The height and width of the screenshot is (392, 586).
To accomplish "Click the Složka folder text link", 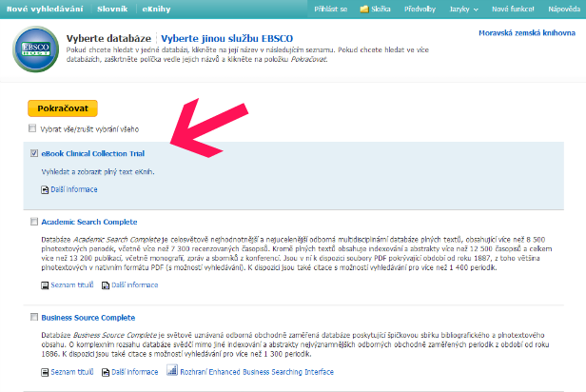I will 381,9.
